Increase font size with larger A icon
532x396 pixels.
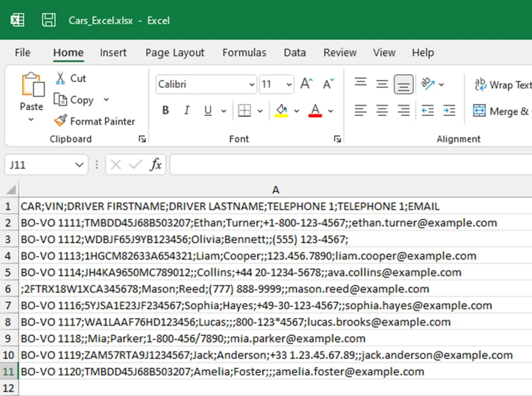[306, 84]
